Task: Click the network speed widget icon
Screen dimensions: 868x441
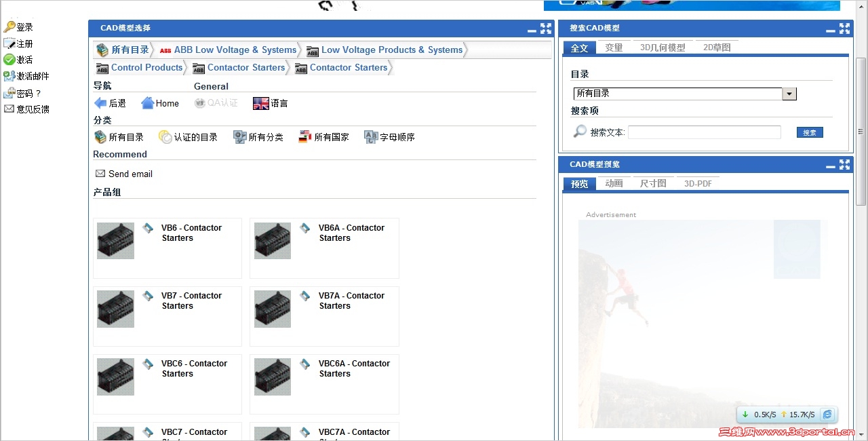Action: (x=827, y=415)
